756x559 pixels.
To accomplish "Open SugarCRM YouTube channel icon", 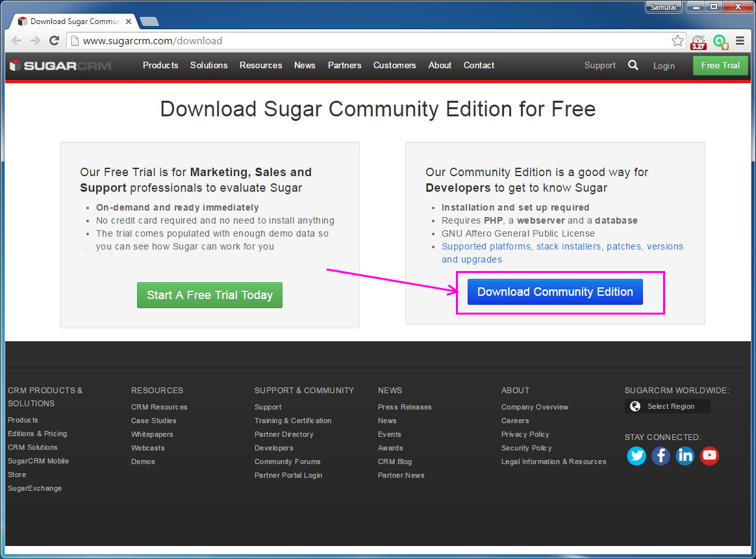I will click(x=709, y=456).
